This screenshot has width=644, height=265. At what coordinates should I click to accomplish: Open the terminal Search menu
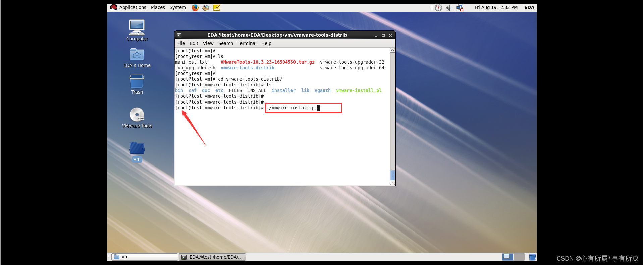pyautogui.click(x=225, y=43)
